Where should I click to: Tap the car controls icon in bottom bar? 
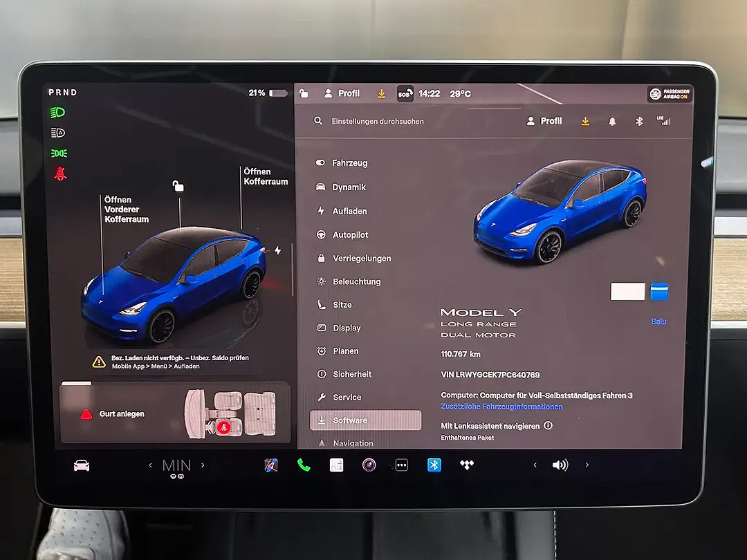pyautogui.click(x=82, y=465)
